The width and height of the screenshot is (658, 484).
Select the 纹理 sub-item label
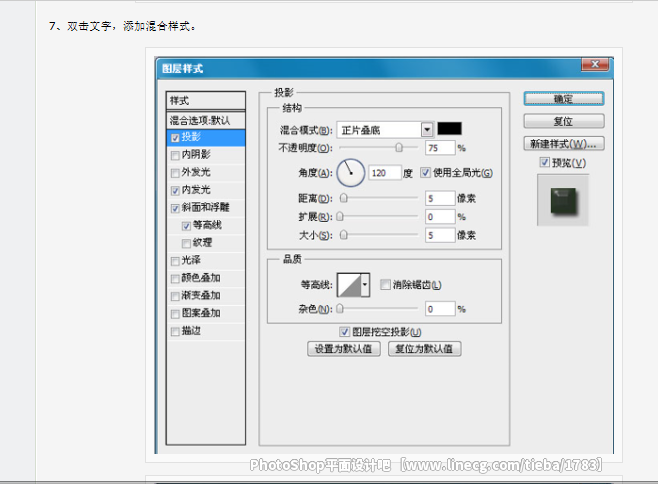point(202,243)
